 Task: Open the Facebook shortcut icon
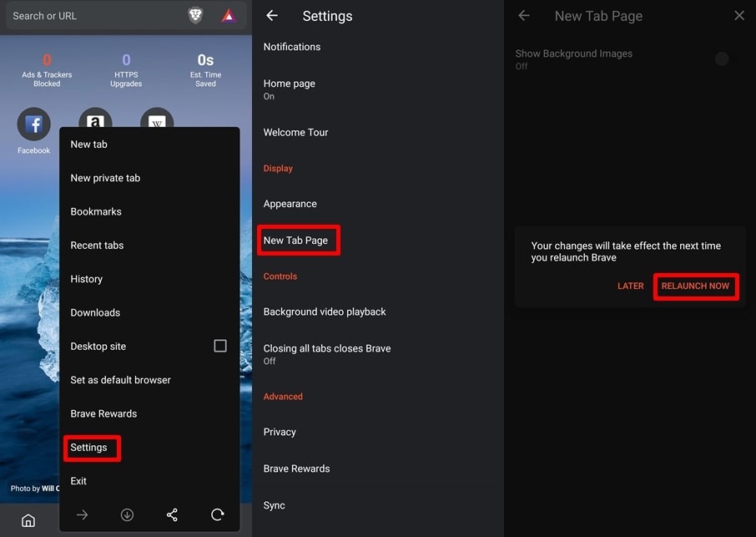(x=33, y=124)
